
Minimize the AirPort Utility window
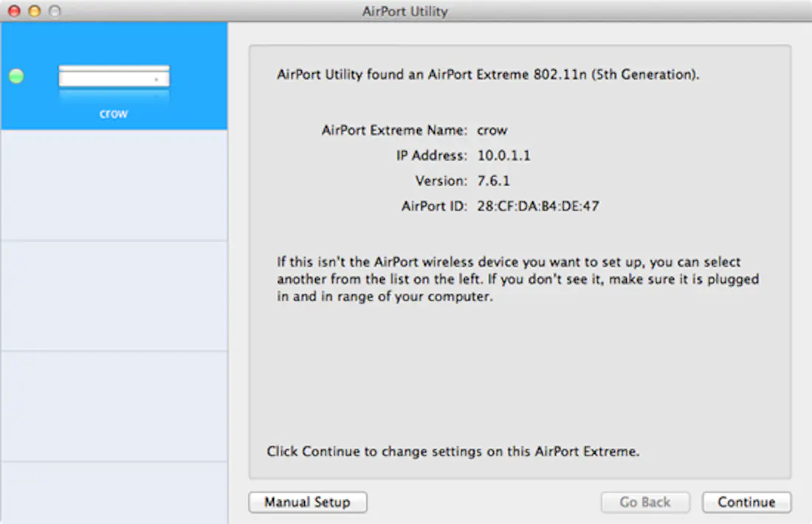[x=34, y=11]
